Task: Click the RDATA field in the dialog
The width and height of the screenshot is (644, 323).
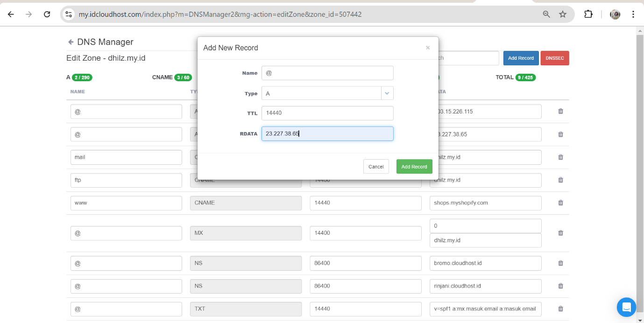Action: 327,133
